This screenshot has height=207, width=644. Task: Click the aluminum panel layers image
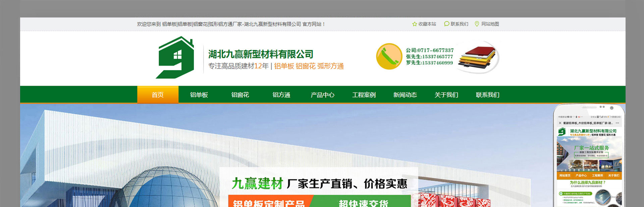click(478, 57)
